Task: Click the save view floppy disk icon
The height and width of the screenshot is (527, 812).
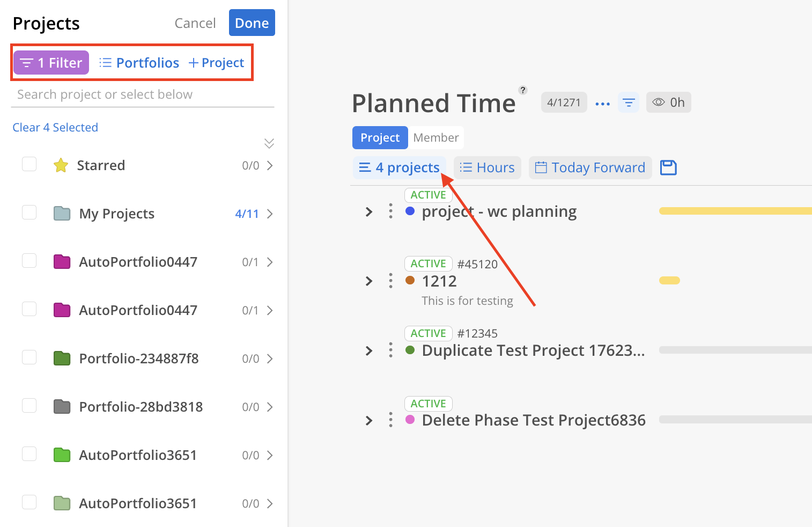Action: [668, 167]
